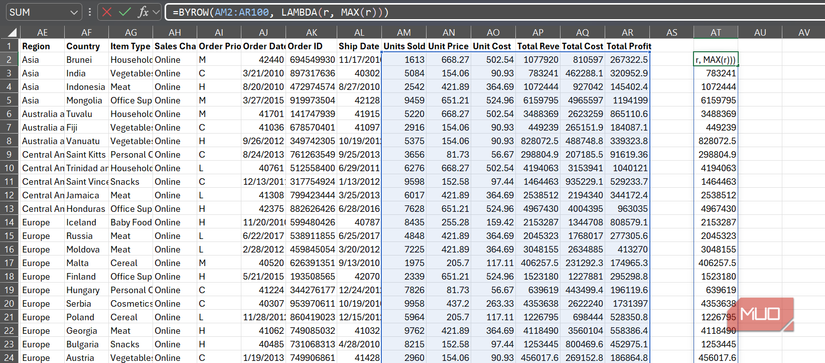The width and height of the screenshot is (825, 363).
Task: Click the Total Profit header cell
Action: pos(627,46)
